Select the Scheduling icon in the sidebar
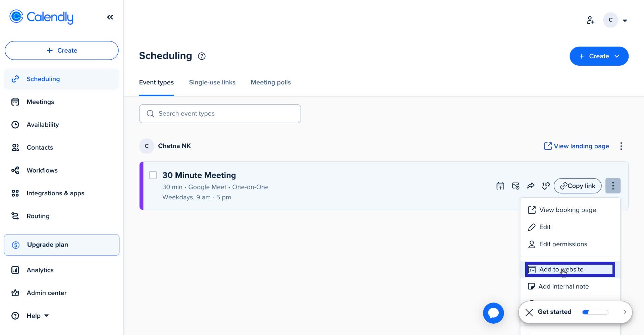 click(x=15, y=79)
